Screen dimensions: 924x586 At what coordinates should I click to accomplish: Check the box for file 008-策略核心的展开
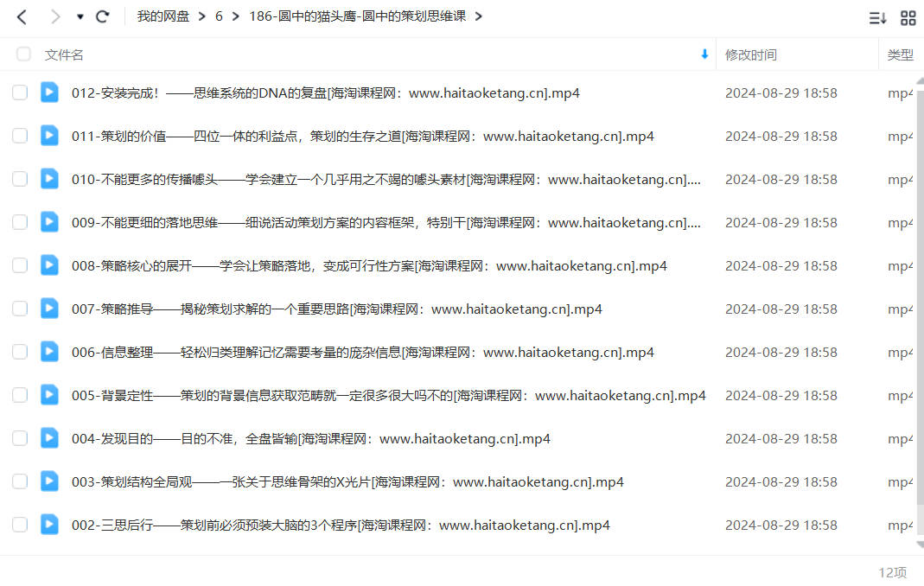click(20, 265)
